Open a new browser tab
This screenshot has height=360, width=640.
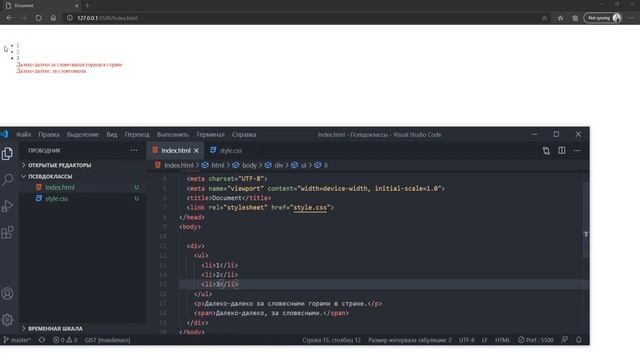[x=87, y=5]
